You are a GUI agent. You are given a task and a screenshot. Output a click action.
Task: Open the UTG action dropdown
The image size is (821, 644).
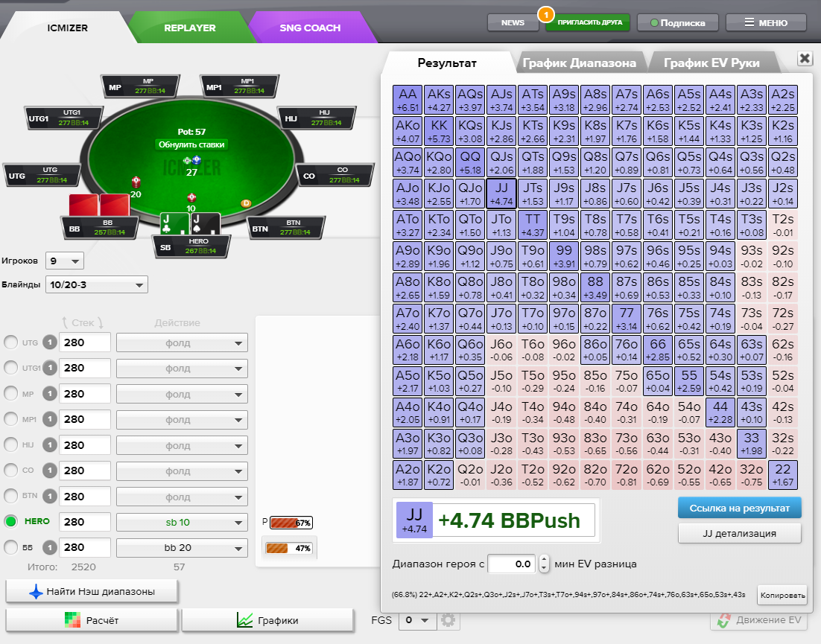182,343
